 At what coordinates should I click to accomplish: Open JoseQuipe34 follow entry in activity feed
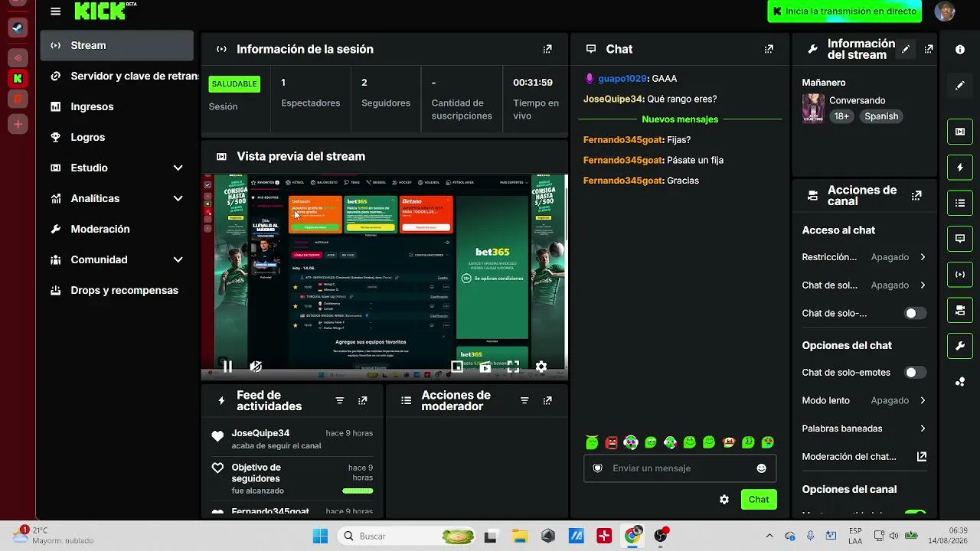click(x=292, y=439)
